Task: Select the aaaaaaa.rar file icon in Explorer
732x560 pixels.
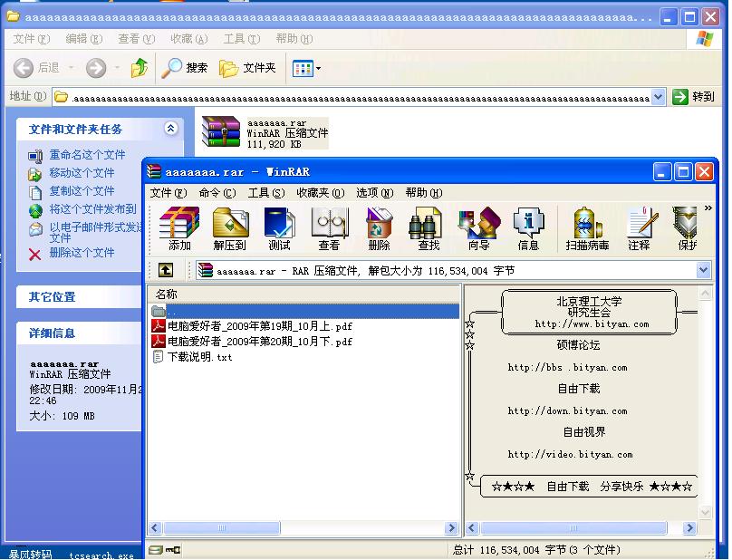Action: pyautogui.click(x=220, y=132)
